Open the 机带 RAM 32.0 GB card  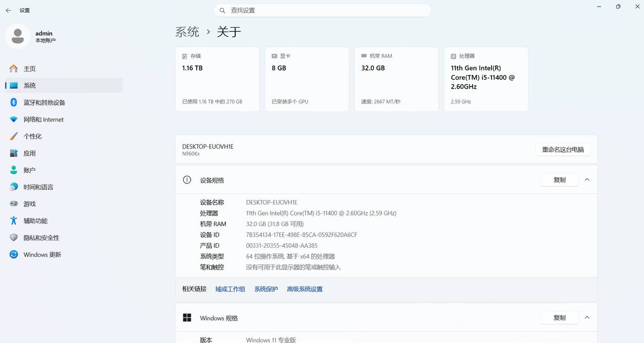click(x=396, y=79)
